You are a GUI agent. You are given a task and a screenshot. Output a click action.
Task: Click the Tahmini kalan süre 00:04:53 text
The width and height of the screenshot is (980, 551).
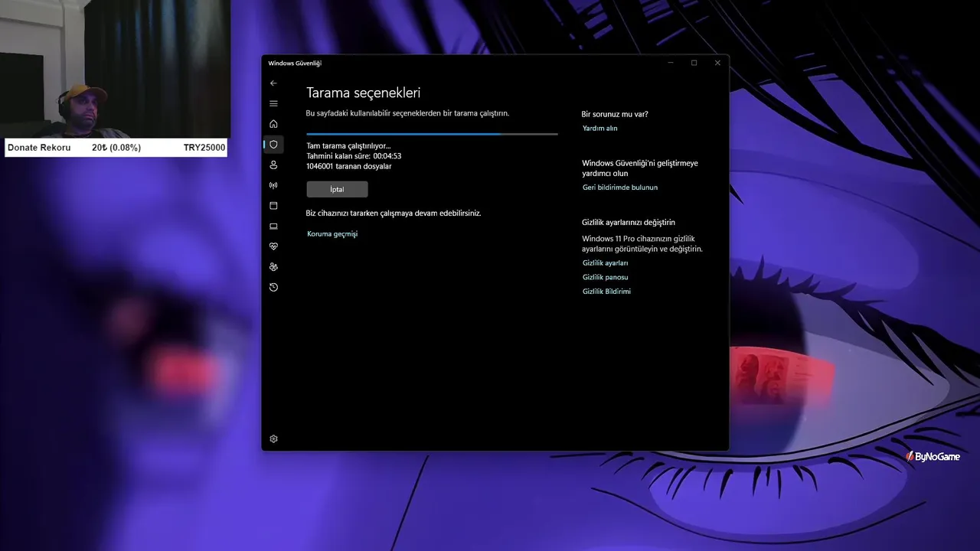[354, 155]
